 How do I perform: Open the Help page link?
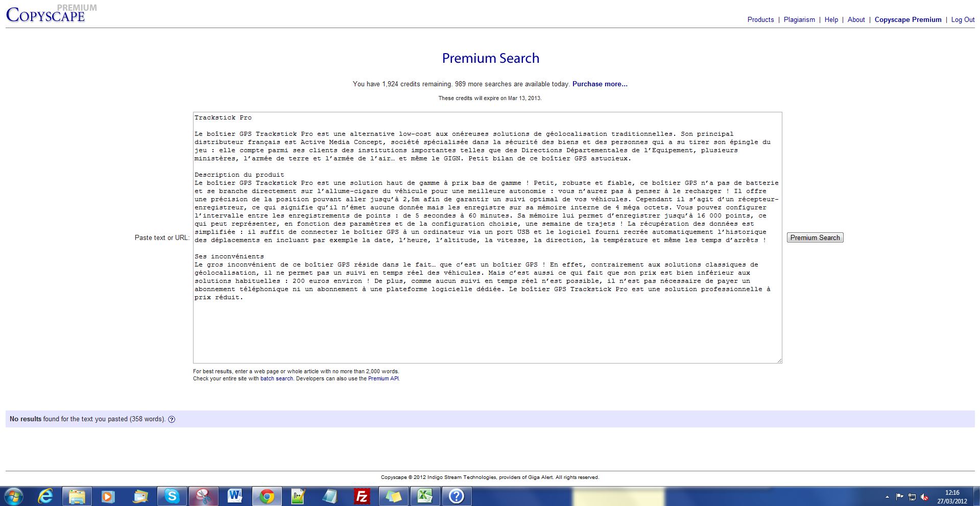click(x=831, y=19)
